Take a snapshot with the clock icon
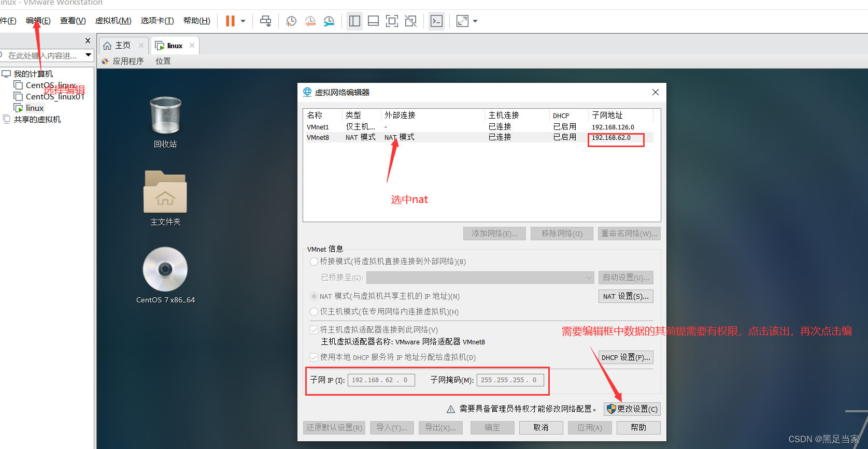The height and width of the screenshot is (449, 868). click(x=291, y=21)
